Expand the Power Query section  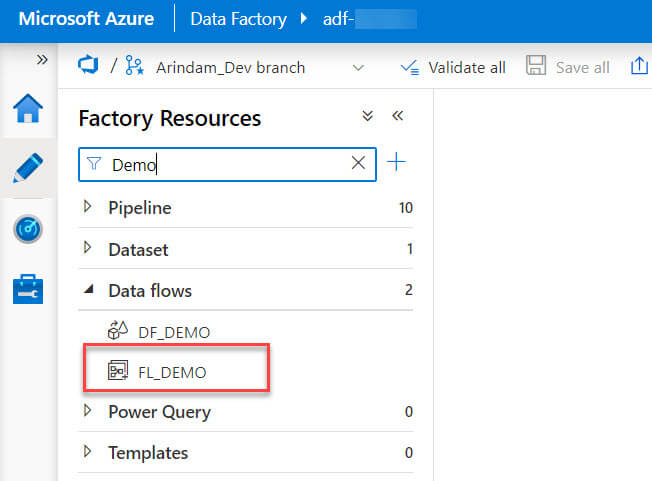[x=88, y=411]
